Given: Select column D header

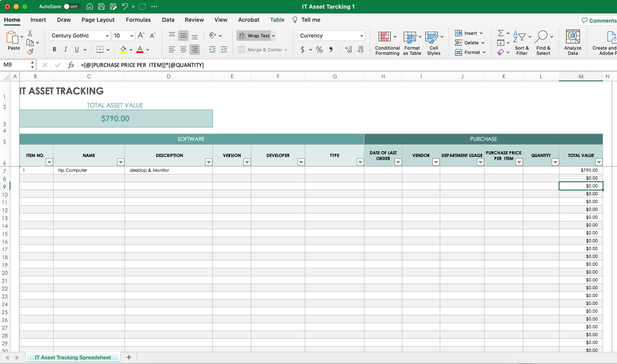Looking at the screenshot, I should [x=169, y=77].
